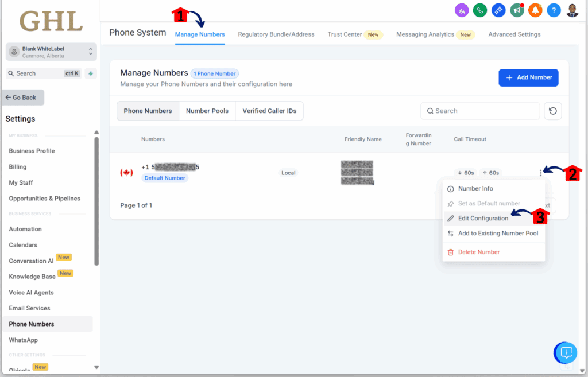The height and width of the screenshot is (377, 588).
Task: Click the GHL logo
Action: pyautogui.click(x=51, y=21)
